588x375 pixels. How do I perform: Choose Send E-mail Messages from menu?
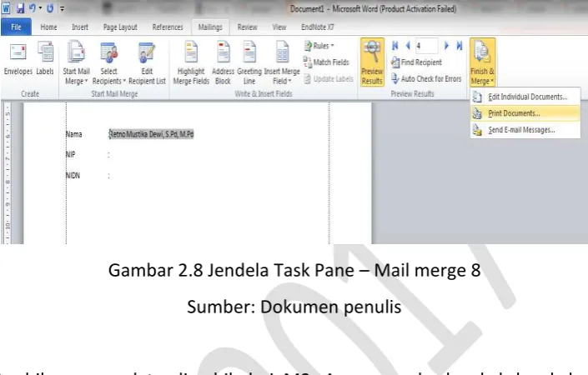click(x=525, y=130)
